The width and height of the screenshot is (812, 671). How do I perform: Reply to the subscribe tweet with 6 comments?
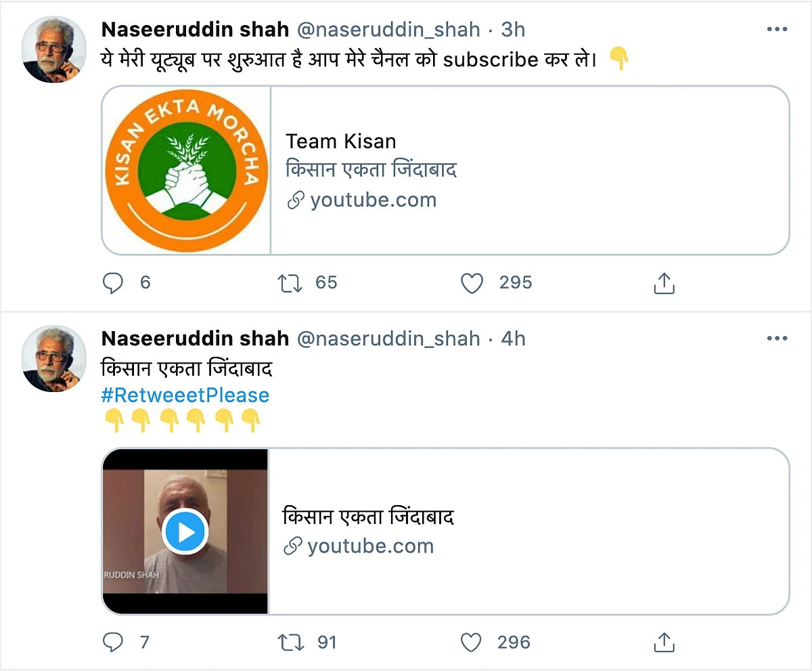coord(113,283)
